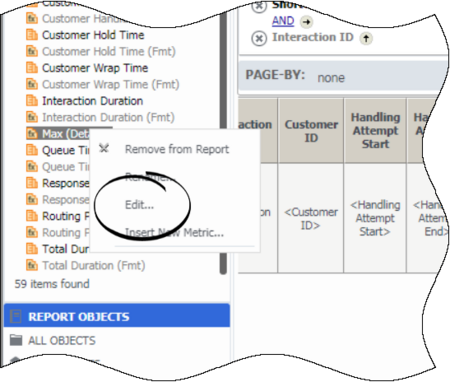Click the Customer ID column header
The width and height of the screenshot is (450, 382).
point(311,131)
